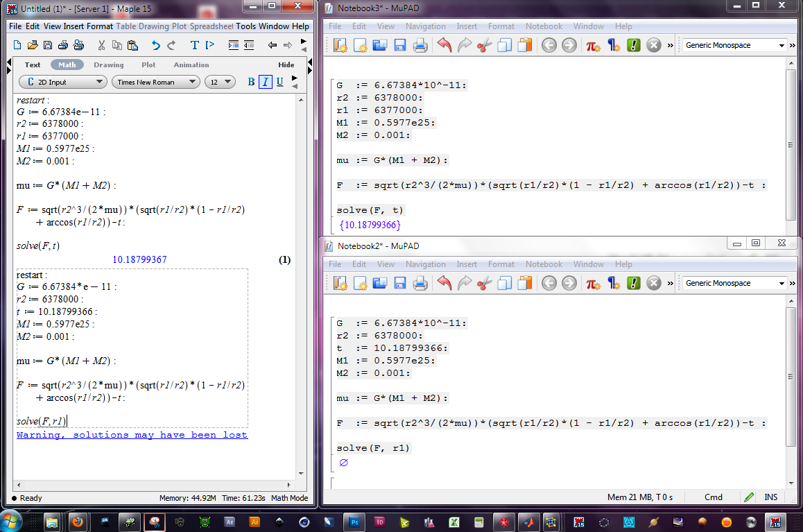803x532 pixels.
Task: Expand the Times New Roman font dropdown
Action: 155,82
